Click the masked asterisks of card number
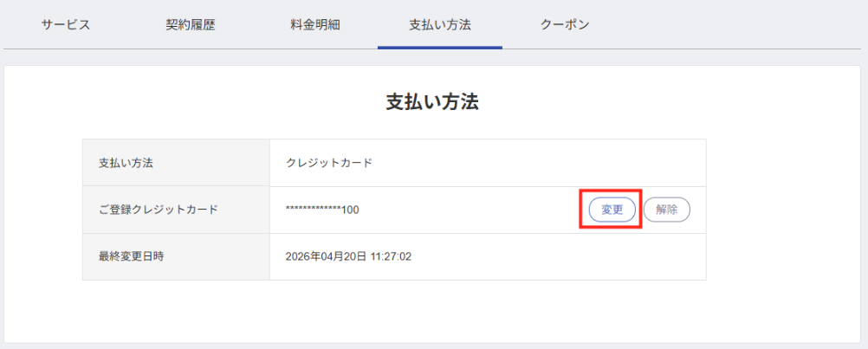The width and height of the screenshot is (868, 349). [314, 209]
